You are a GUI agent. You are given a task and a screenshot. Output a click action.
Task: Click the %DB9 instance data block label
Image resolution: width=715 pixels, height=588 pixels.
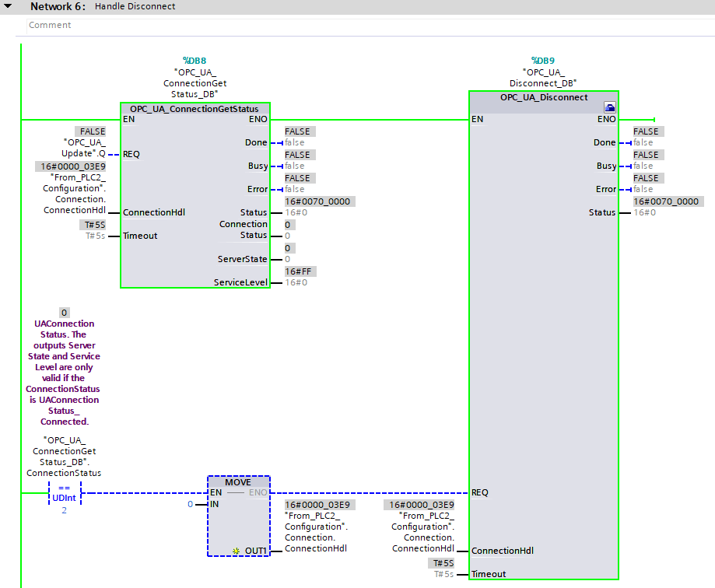pyautogui.click(x=542, y=60)
